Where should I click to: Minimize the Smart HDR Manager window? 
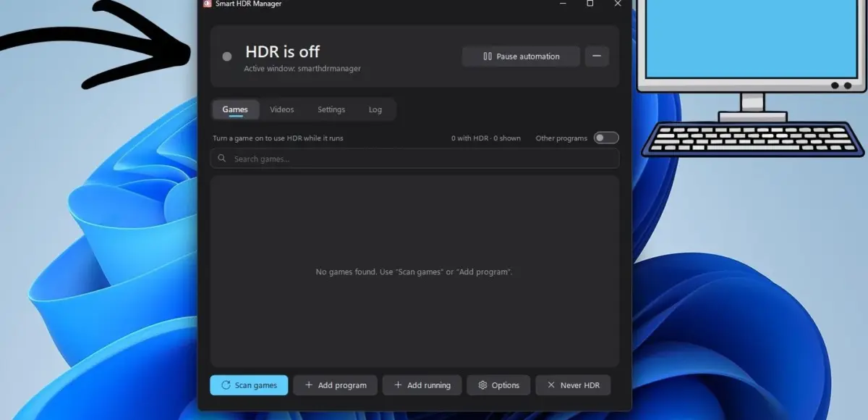click(x=563, y=4)
